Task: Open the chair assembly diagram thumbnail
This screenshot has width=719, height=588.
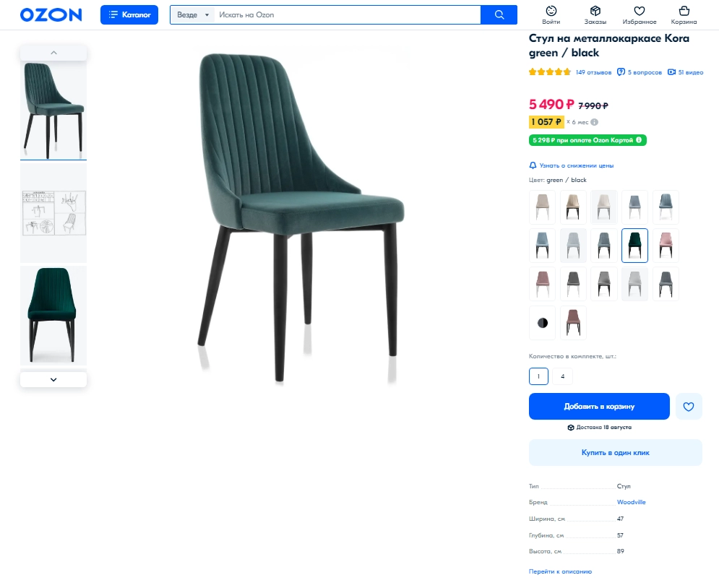Action: pos(53,213)
